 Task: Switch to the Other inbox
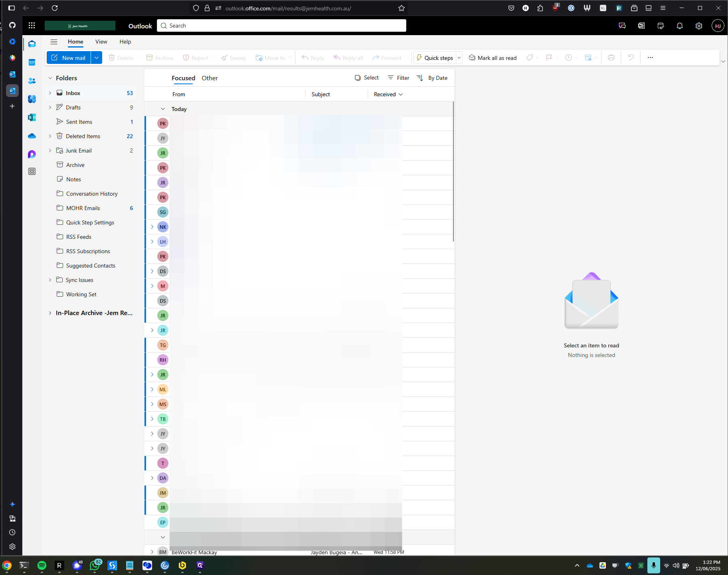[x=210, y=78]
